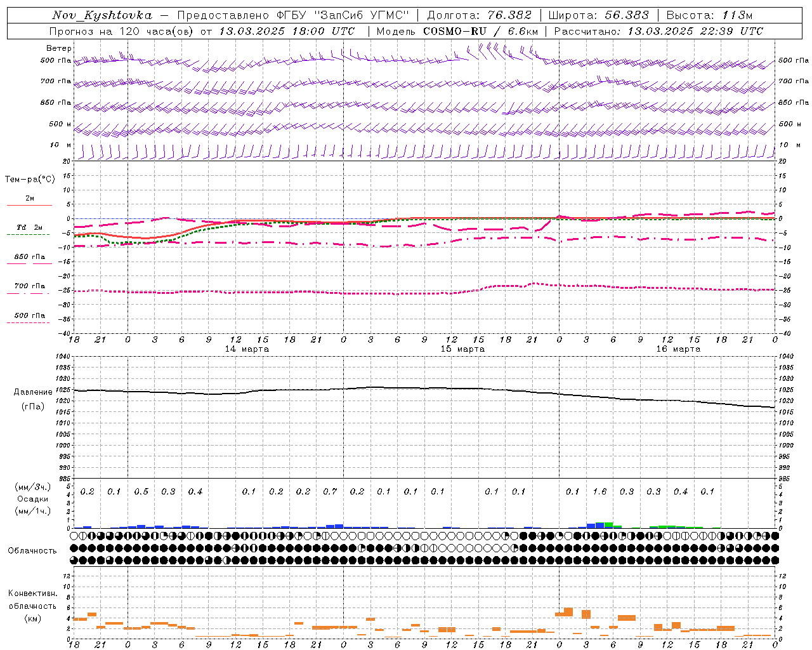Viewport: 812px width, 650px height.
Task: Click the tallest blue precipitation bar on 16 марта
Action: click(x=600, y=525)
